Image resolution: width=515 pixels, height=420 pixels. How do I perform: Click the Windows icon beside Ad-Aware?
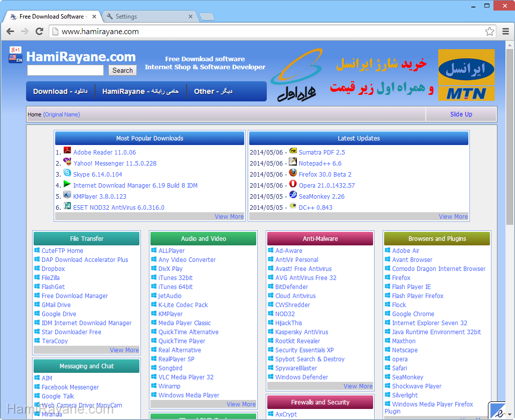click(271, 250)
